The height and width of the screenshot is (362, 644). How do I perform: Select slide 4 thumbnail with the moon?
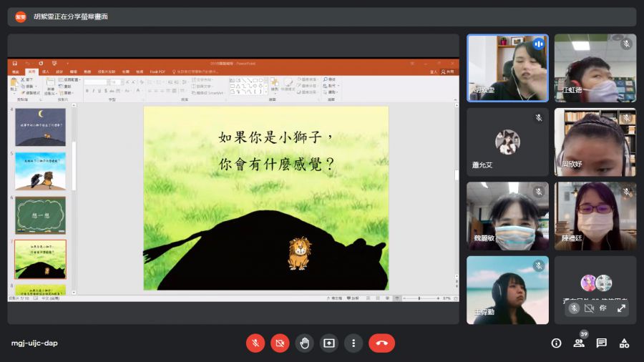[x=40, y=127]
